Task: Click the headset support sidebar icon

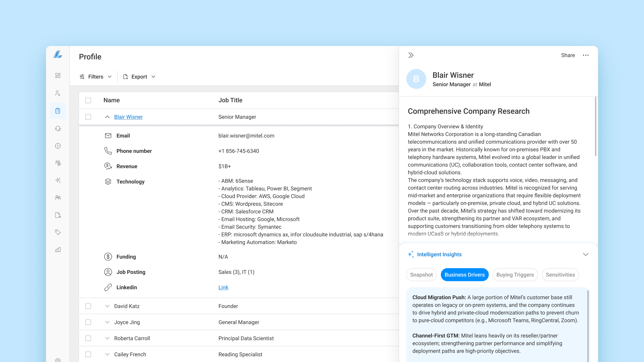Action: pos(58,128)
